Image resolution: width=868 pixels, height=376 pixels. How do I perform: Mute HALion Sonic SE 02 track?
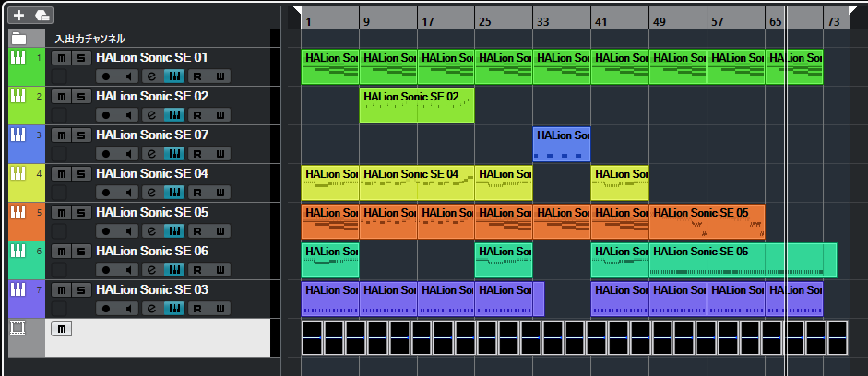pos(61,96)
